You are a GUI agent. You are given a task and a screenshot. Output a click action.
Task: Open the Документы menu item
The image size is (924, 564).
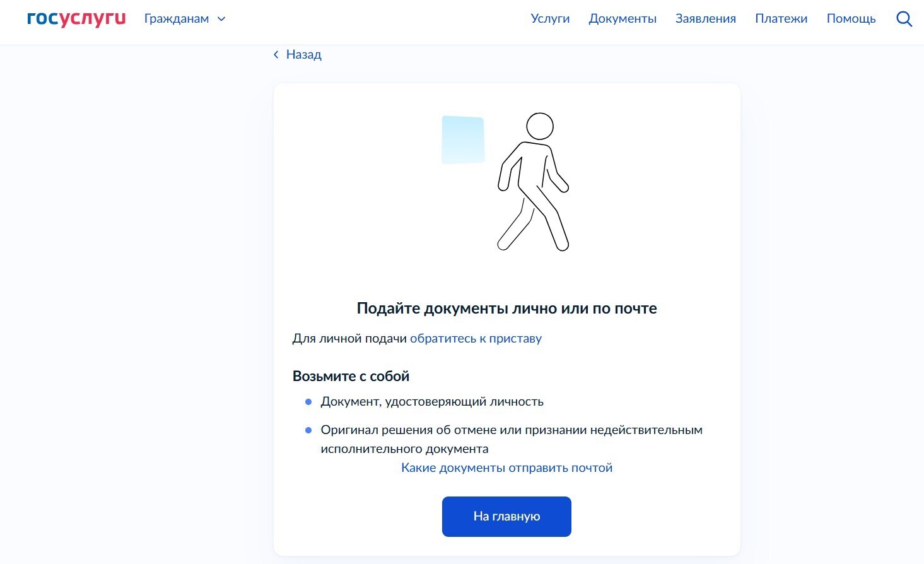click(622, 18)
